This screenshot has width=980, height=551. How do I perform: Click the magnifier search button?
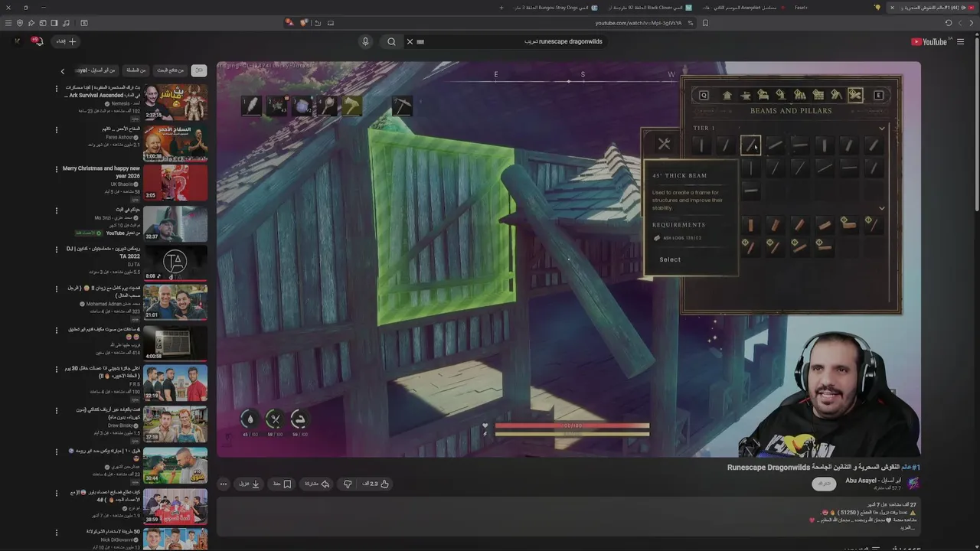point(391,41)
